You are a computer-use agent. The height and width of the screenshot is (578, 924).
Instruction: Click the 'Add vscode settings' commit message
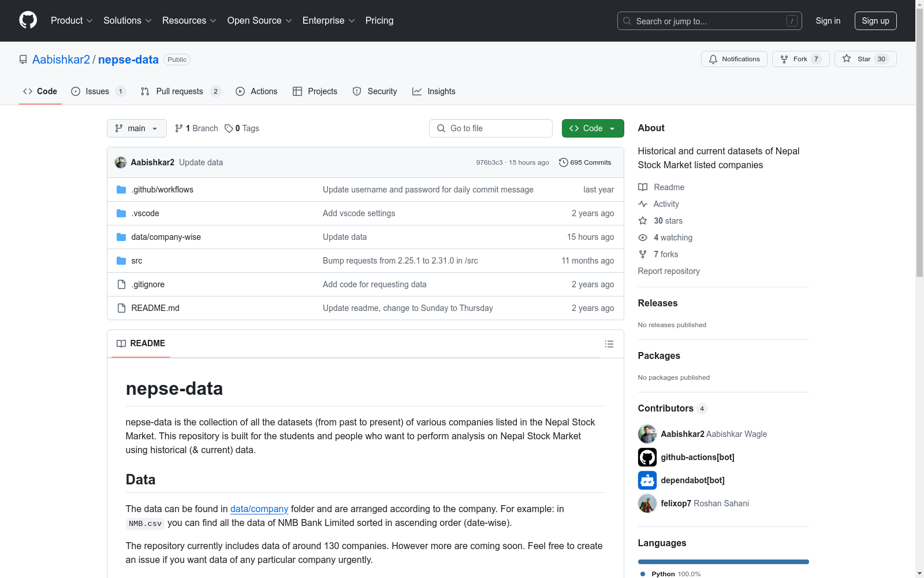point(359,213)
